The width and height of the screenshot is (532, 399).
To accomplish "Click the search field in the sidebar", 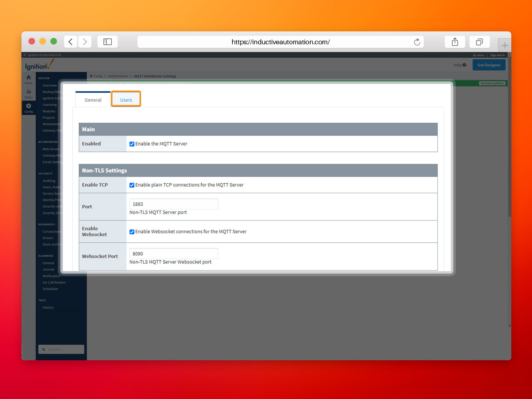I will coord(61,349).
